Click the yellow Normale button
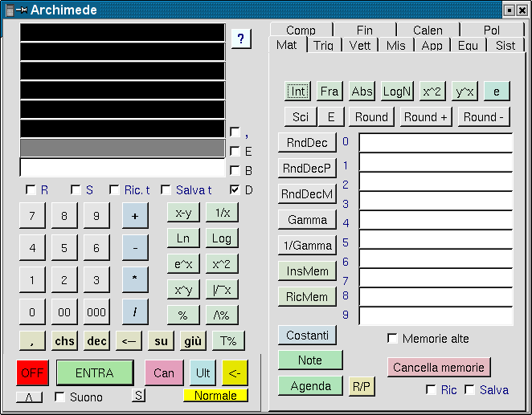532x415 pixels. coord(215,395)
